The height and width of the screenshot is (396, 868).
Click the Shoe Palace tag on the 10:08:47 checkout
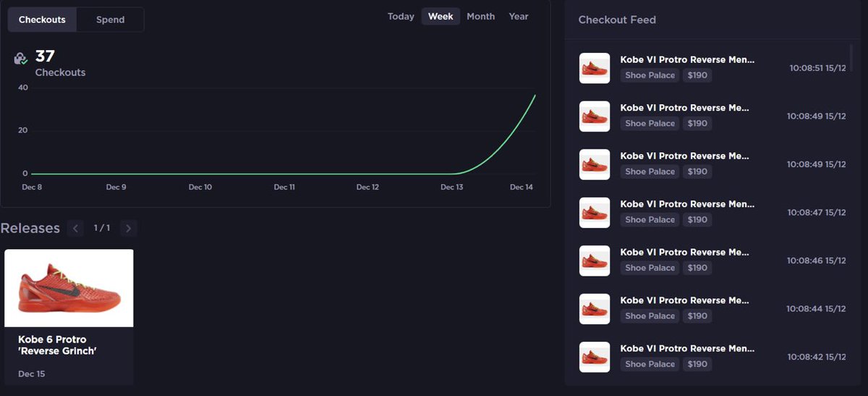click(650, 219)
